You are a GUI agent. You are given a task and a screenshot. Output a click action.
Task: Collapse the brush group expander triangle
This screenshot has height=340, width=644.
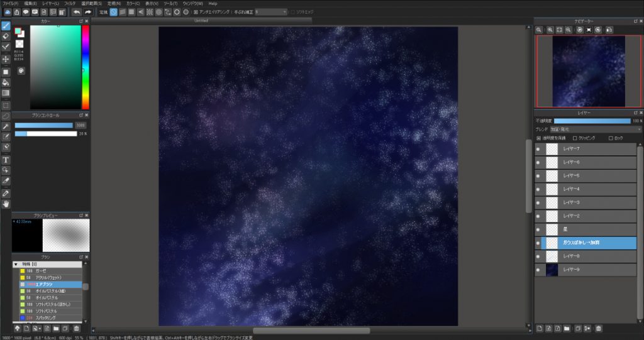(x=16, y=265)
